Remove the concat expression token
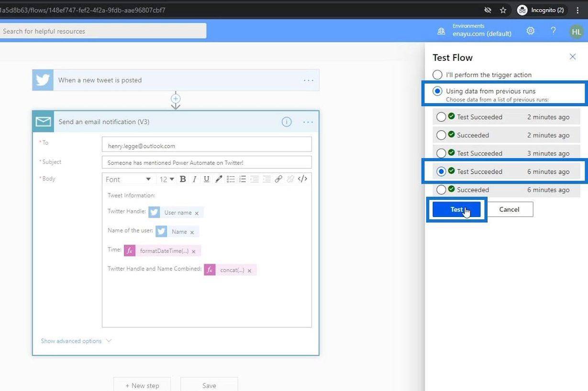The width and height of the screenshot is (588, 391). pyautogui.click(x=249, y=271)
